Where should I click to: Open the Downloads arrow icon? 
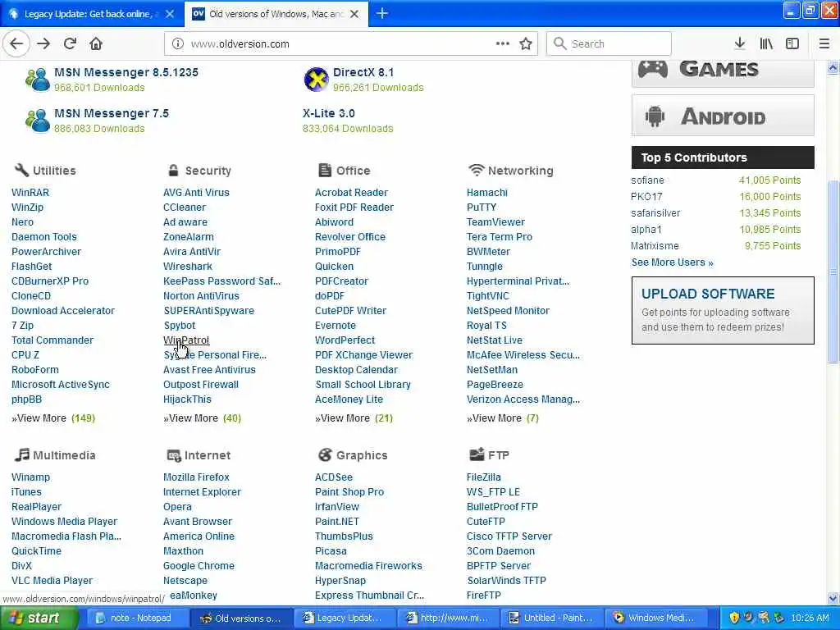point(740,43)
